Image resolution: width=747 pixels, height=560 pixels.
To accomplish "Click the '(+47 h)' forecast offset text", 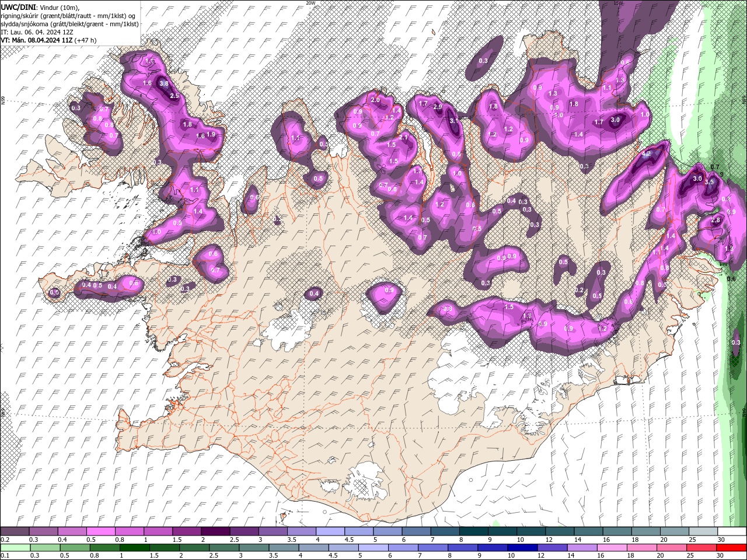I will pos(85,40).
